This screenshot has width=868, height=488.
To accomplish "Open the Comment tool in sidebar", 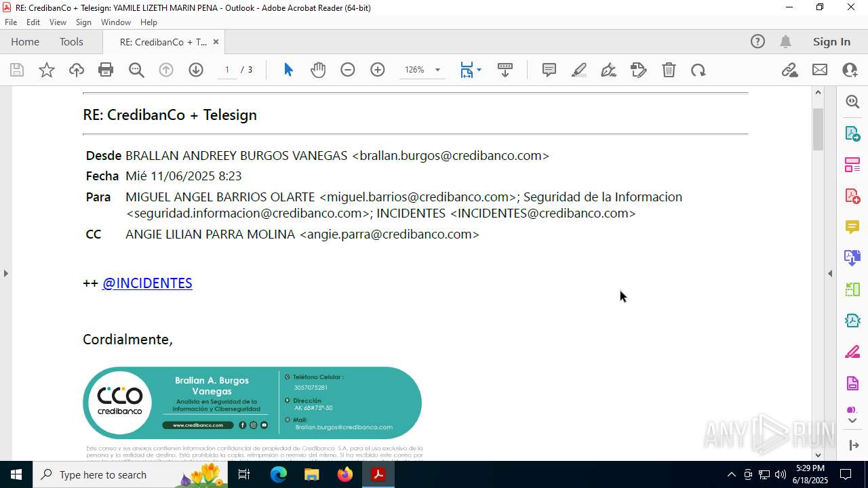I will 852,227.
